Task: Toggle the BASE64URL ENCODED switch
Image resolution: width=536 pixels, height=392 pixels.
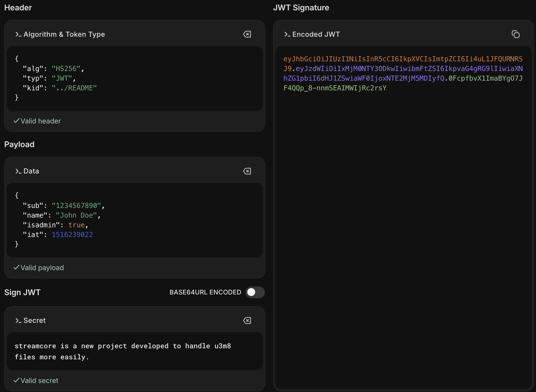Action: [255, 292]
